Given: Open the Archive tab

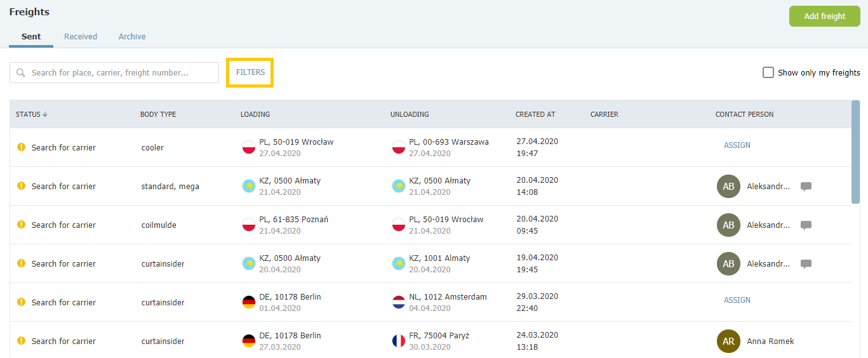Looking at the screenshot, I should click(132, 37).
